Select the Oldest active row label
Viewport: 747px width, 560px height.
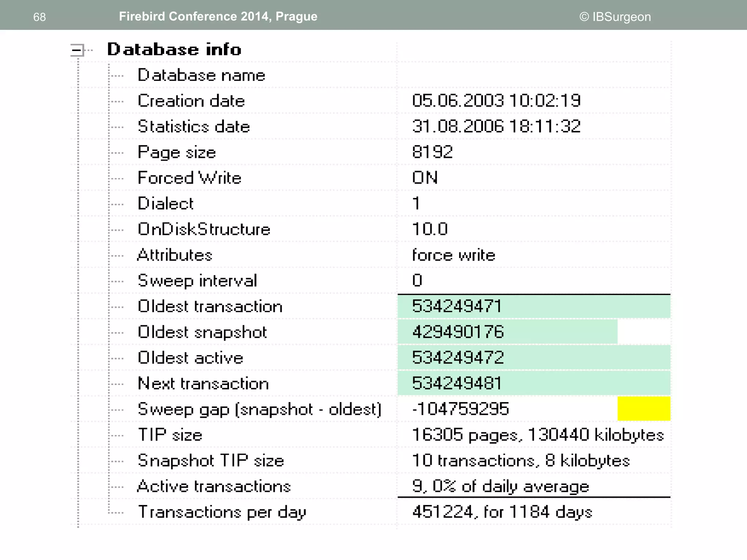pyautogui.click(x=190, y=358)
